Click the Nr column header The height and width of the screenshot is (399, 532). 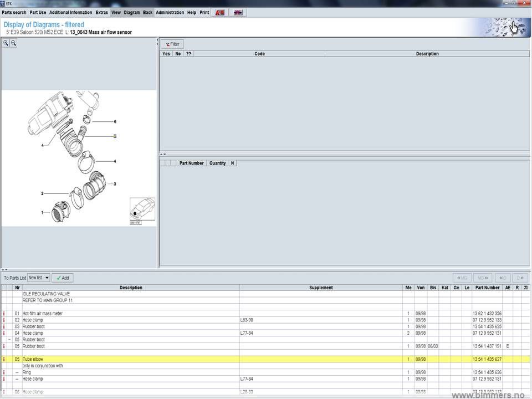pos(17,288)
